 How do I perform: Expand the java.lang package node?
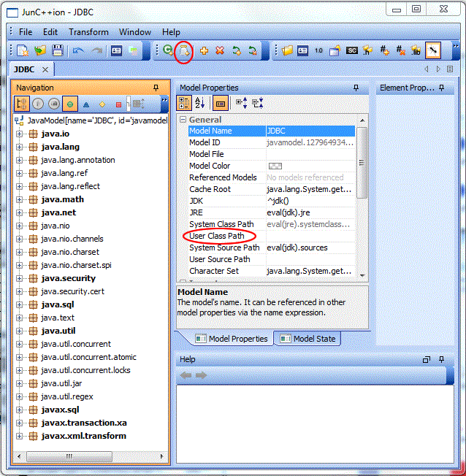[19, 147]
